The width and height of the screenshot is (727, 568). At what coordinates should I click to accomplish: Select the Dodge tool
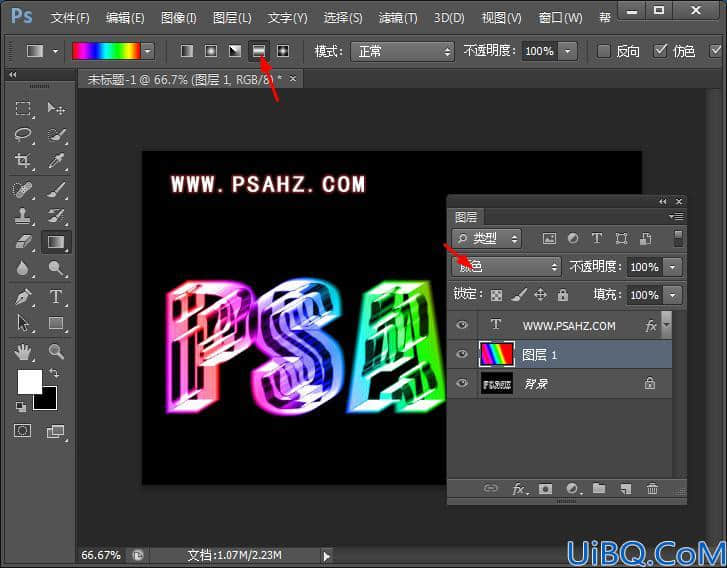(56, 268)
